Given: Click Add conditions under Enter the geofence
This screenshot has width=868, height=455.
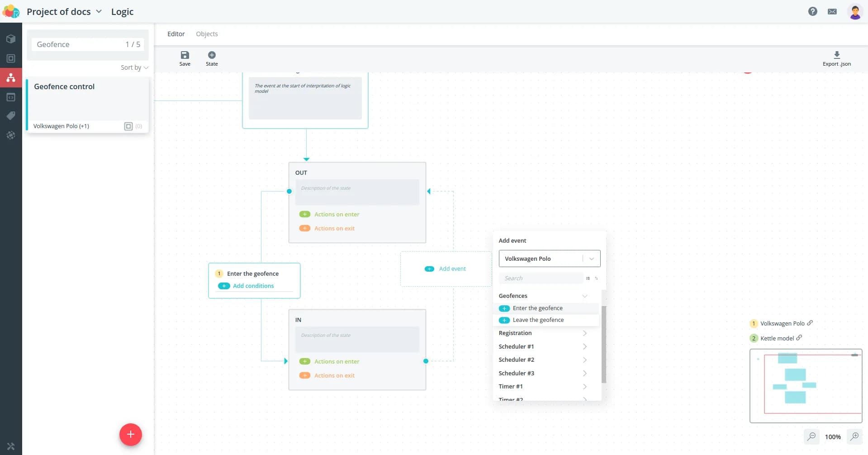Looking at the screenshot, I should tap(253, 286).
